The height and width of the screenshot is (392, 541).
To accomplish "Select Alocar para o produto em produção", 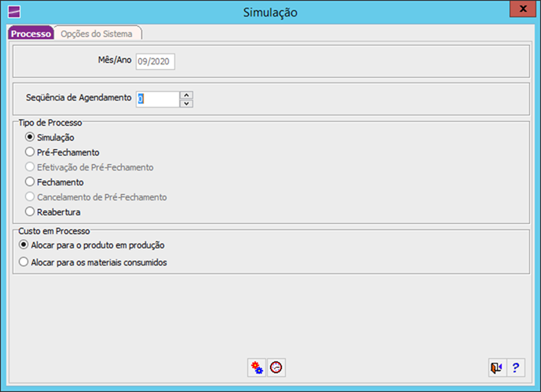I will pyautogui.click(x=24, y=245).
